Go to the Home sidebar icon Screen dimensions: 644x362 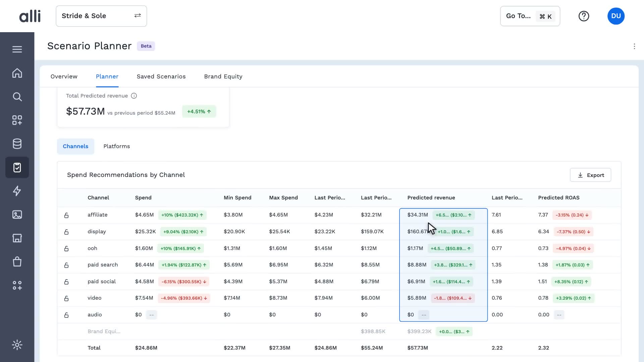tap(17, 73)
